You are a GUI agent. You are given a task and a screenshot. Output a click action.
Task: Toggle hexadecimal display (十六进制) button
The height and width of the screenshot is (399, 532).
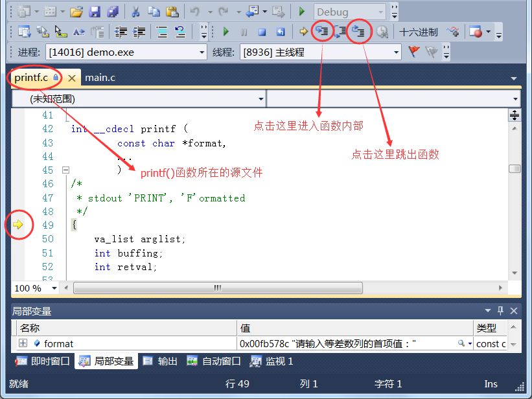pyautogui.click(x=419, y=32)
